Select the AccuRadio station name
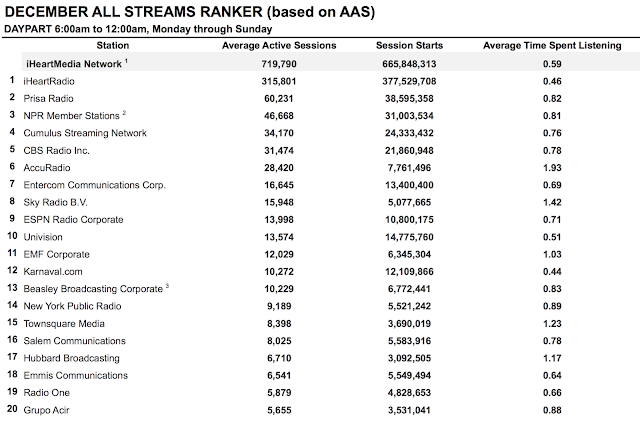Screen dimensions: 640x421 coord(47,168)
